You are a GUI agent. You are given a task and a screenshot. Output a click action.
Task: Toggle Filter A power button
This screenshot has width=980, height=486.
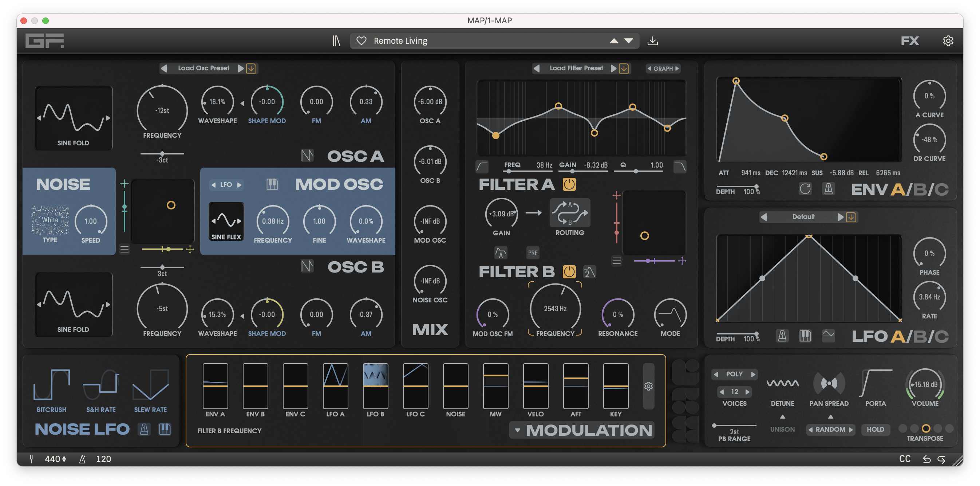(x=569, y=185)
